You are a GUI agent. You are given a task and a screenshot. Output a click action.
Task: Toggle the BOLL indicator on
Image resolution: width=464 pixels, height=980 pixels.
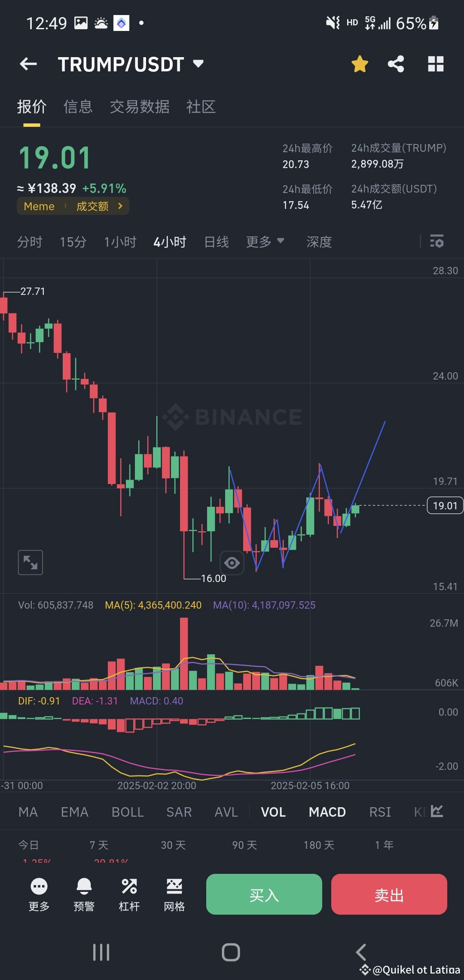pyautogui.click(x=127, y=812)
